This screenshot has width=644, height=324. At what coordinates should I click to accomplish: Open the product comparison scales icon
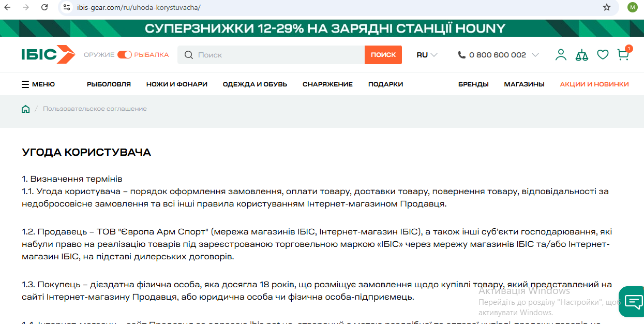tap(582, 54)
